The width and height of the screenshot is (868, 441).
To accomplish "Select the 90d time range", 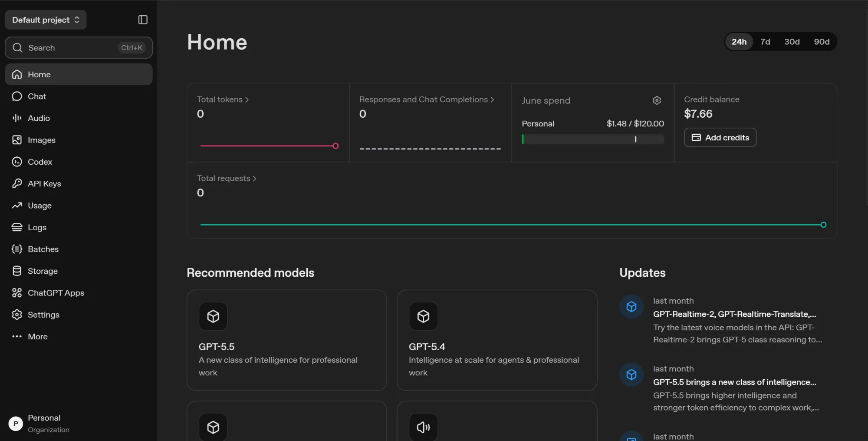I will tap(822, 42).
